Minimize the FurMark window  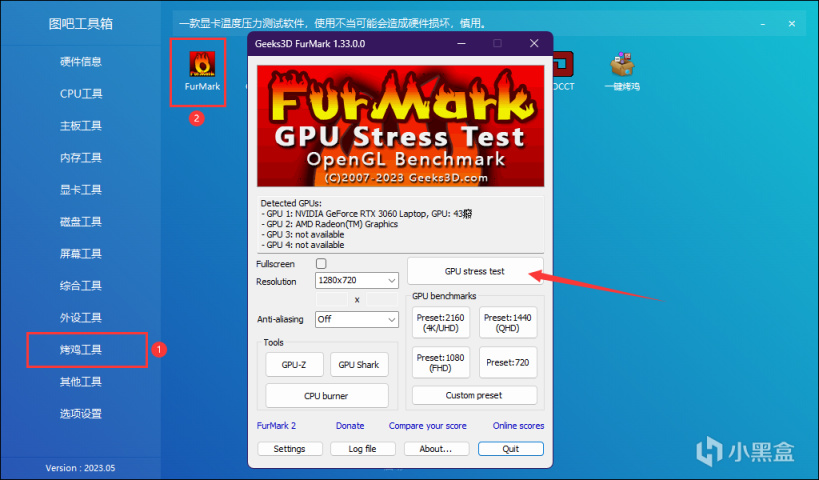click(x=461, y=43)
